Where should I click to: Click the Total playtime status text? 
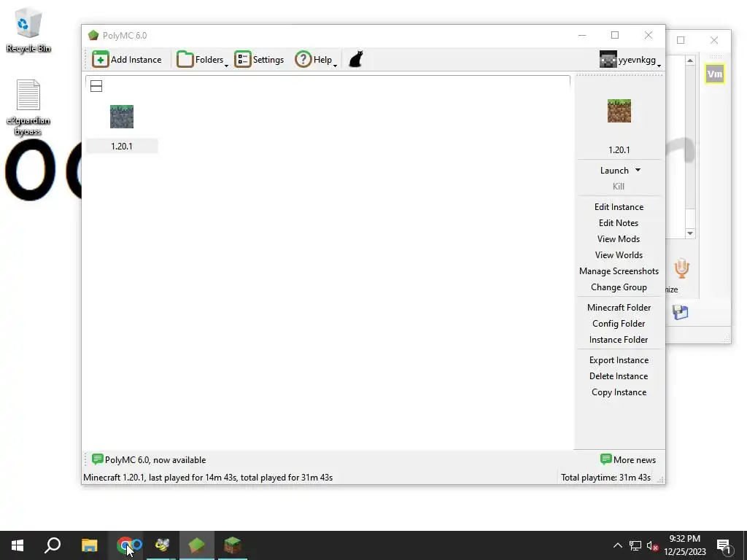[x=605, y=477]
